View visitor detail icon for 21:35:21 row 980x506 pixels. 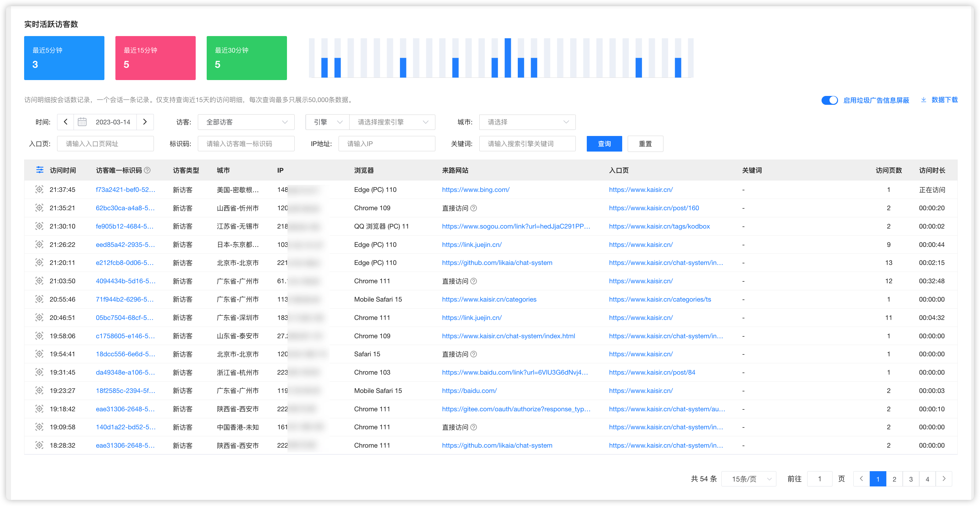pyautogui.click(x=39, y=207)
